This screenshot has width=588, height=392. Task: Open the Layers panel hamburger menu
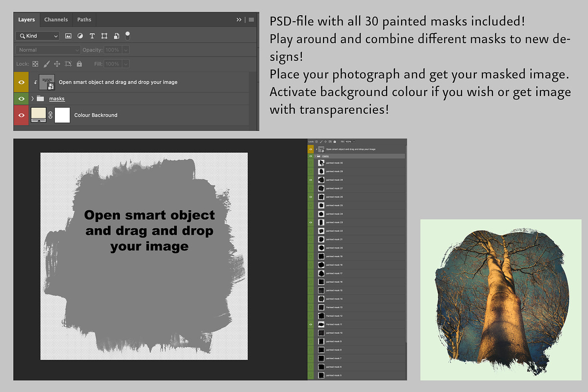coord(251,20)
